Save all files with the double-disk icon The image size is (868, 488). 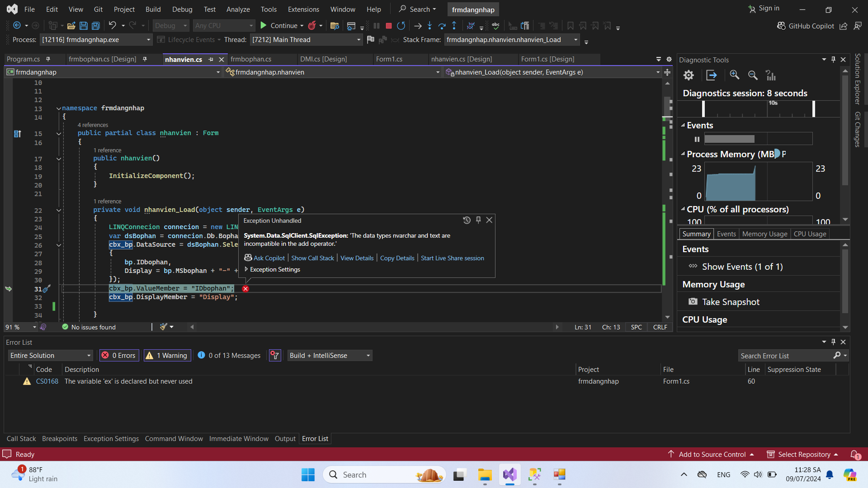(x=96, y=26)
